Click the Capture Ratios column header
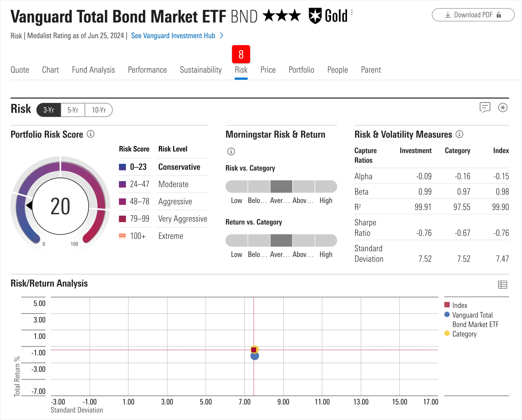The width and height of the screenshot is (522, 420). (x=365, y=155)
